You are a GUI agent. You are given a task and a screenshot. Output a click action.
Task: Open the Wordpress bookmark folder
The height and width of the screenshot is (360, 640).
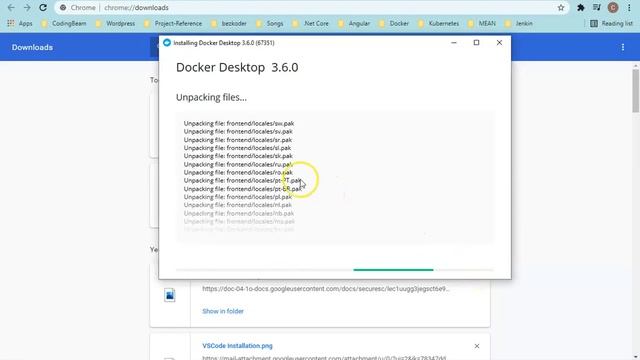pyautogui.click(x=116, y=24)
